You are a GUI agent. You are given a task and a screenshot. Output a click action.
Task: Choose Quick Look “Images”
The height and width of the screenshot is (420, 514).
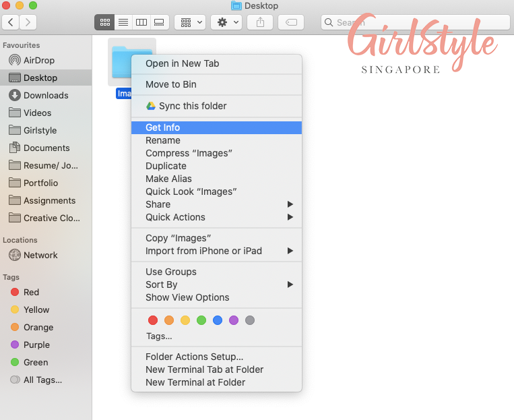click(216, 191)
